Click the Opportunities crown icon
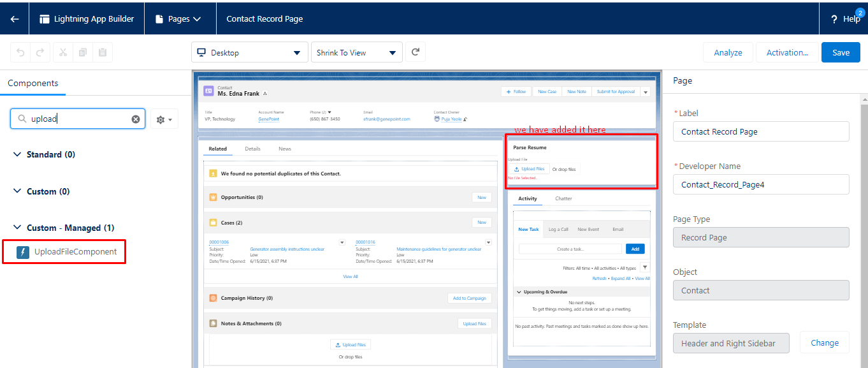 click(x=213, y=197)
